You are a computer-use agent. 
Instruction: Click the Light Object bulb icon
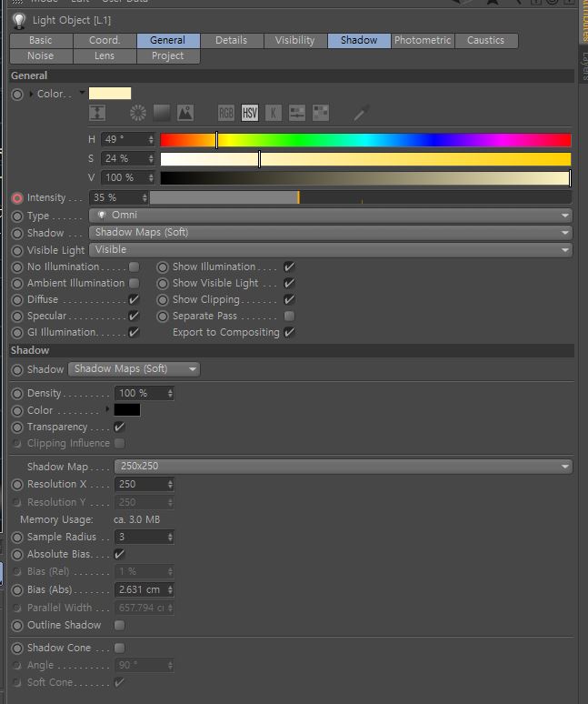[x=19, y=20]
